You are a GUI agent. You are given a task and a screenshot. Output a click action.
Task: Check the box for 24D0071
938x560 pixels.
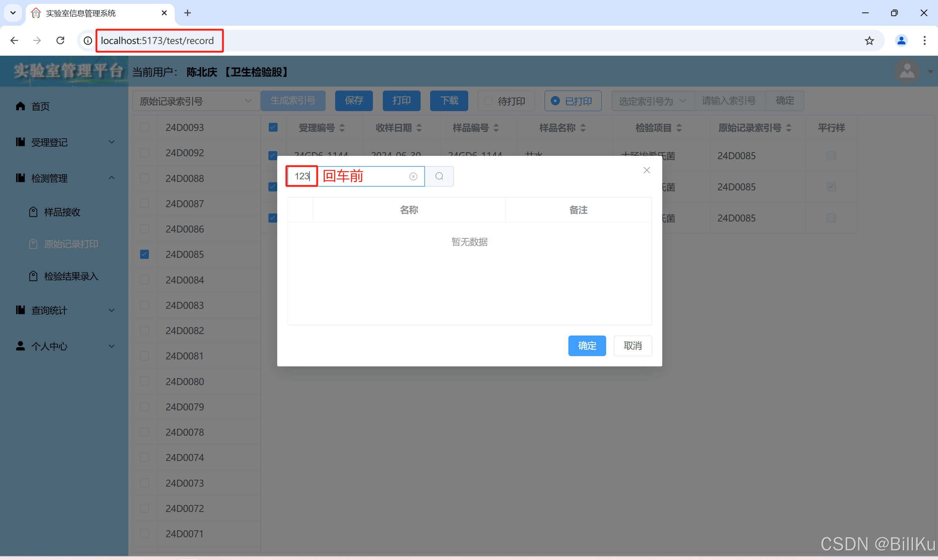[144, 534]
